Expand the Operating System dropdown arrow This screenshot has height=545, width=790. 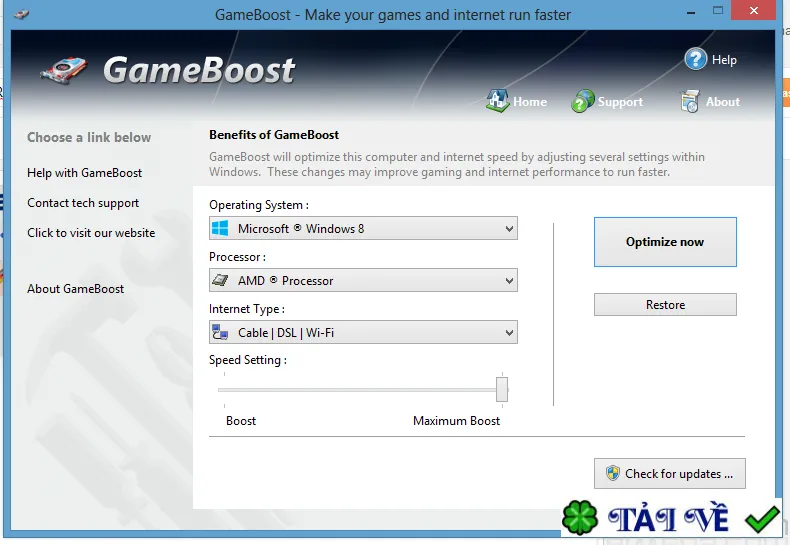click(x=509, y=229)
